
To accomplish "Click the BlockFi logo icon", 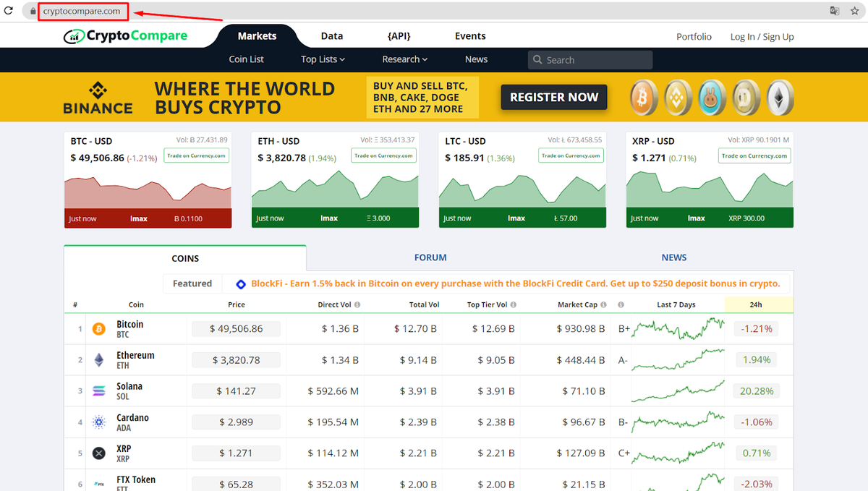I will tap(241, 284).
